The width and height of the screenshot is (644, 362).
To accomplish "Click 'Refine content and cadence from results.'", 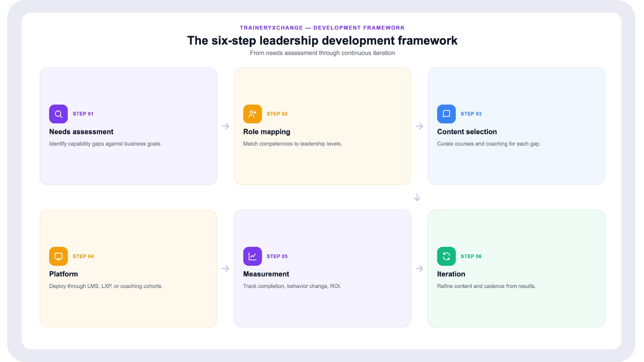I will (x=486, y=286).
